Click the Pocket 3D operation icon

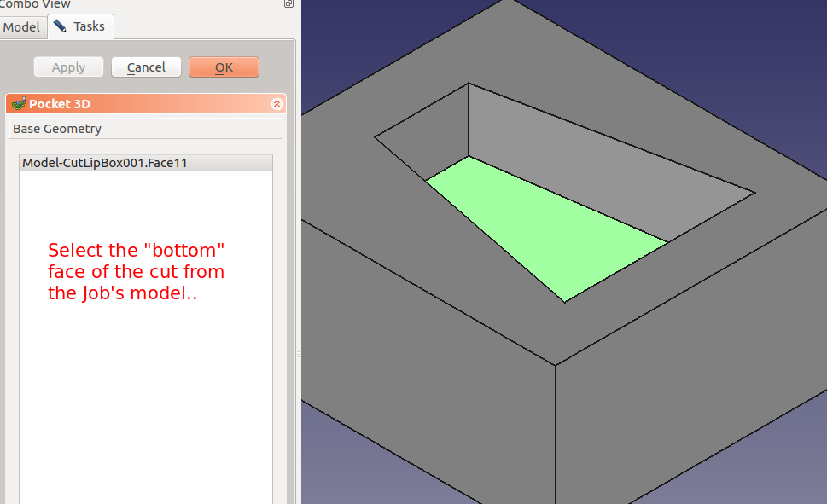tap(18, 104)
